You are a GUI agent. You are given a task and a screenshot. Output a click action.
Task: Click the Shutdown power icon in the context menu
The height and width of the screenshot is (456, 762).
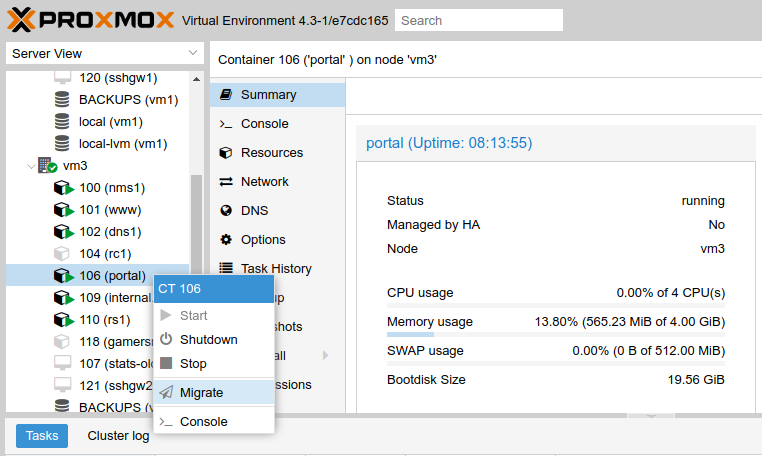coord(166,339)
